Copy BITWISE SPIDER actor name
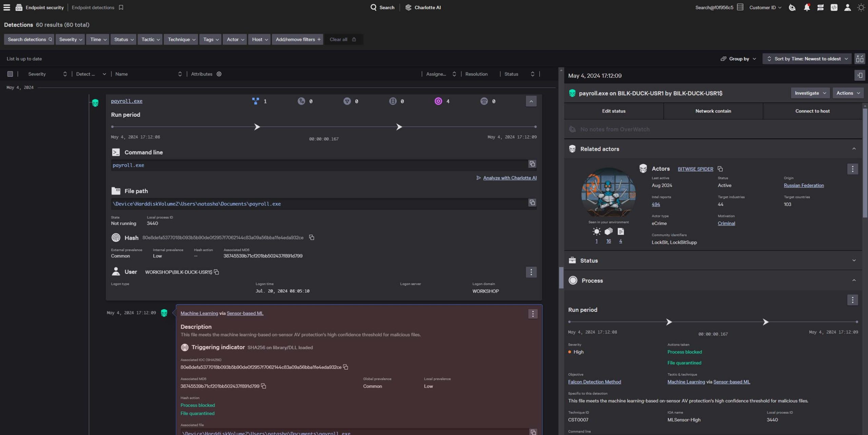 [720, 169]
